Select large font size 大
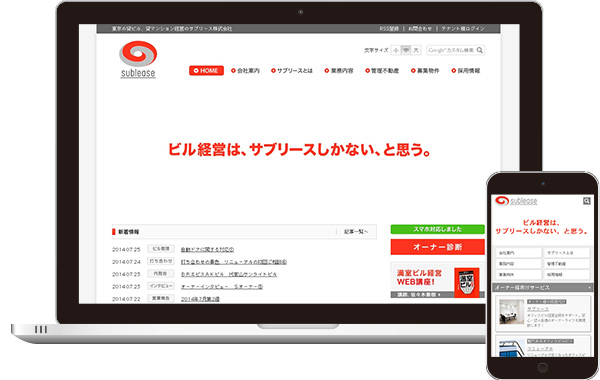 click(x=416, y=50)
